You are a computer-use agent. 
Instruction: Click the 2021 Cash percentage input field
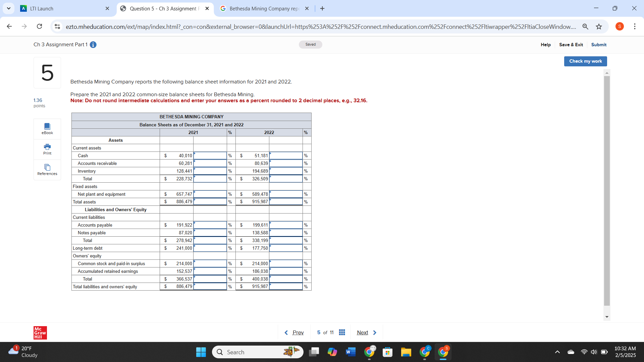click(210, 156)
